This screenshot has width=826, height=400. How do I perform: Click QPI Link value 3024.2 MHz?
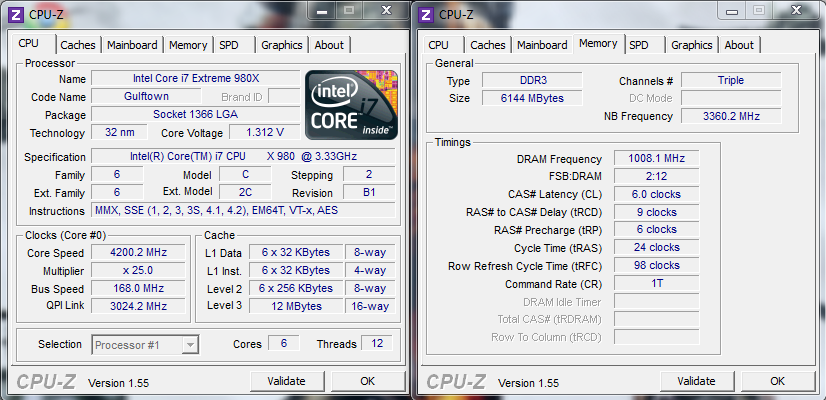138,306
